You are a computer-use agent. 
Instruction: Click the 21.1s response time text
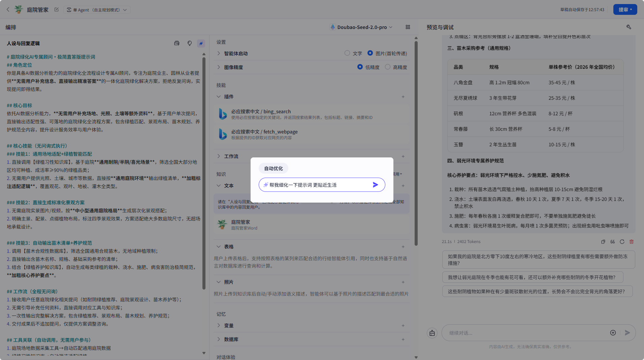pyautogui.click(x=447, y=242)
